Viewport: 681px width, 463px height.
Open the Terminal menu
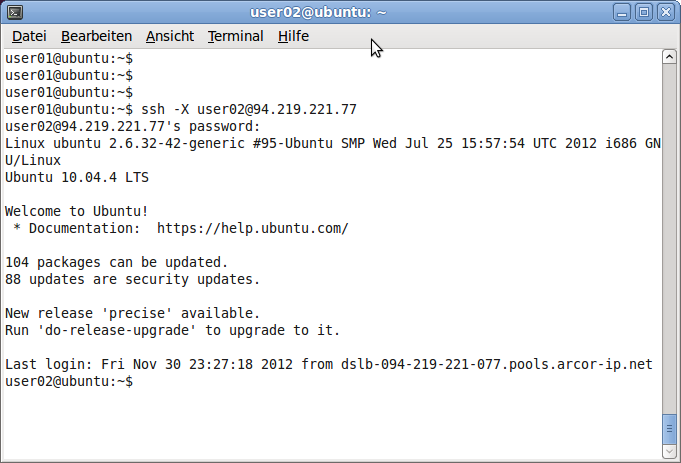click(x=235, y=36)
